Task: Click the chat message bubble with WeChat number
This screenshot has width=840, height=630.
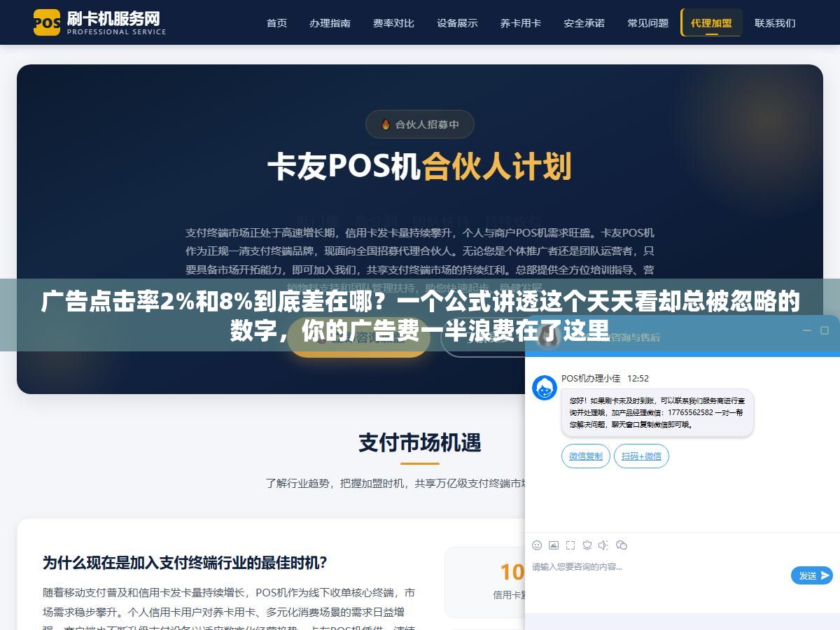Action: (x=657, y=413)
